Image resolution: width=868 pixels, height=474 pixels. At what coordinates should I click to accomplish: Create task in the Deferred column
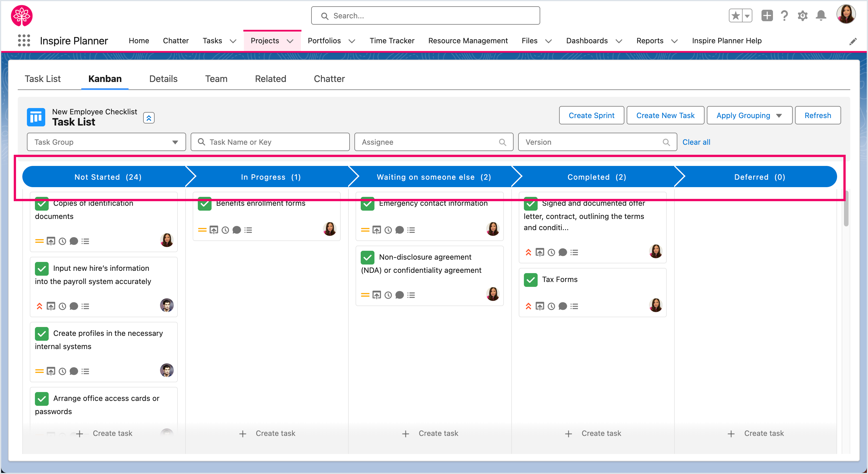[756, 434]
